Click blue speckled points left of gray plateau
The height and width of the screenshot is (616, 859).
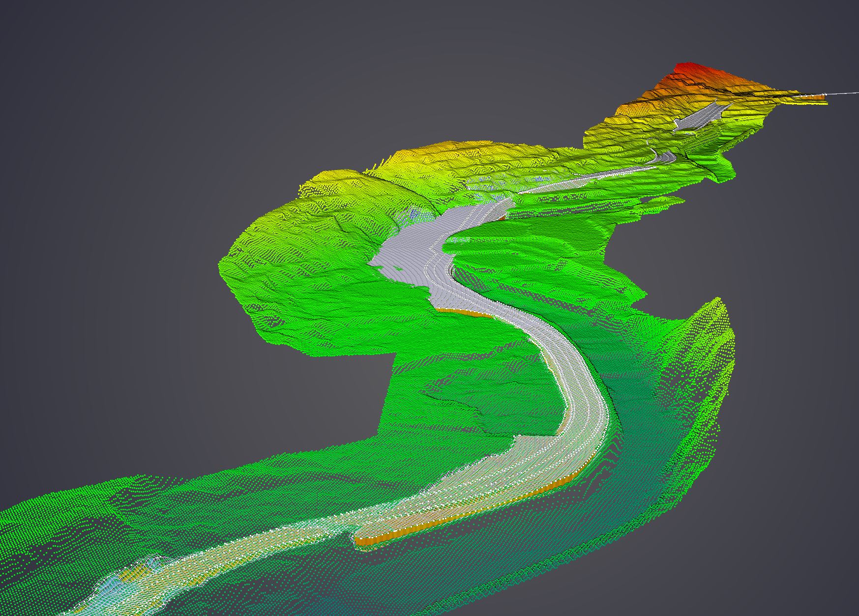click(413, 214)
